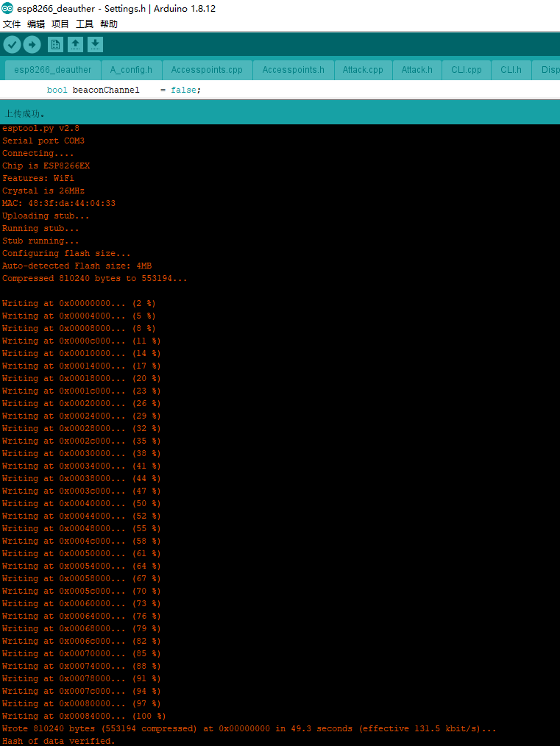
Task: Open the Accesspoints.cpp tab
Action: pos(207,70)
